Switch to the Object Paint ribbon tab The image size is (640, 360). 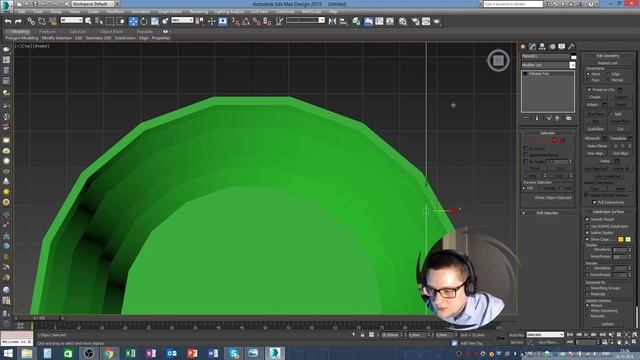click(111, 31)
